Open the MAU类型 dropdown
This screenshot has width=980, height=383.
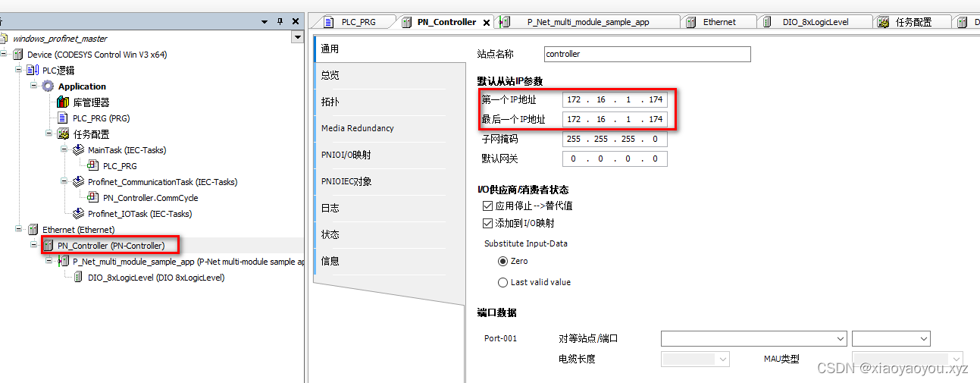click(x=956, y=359)
